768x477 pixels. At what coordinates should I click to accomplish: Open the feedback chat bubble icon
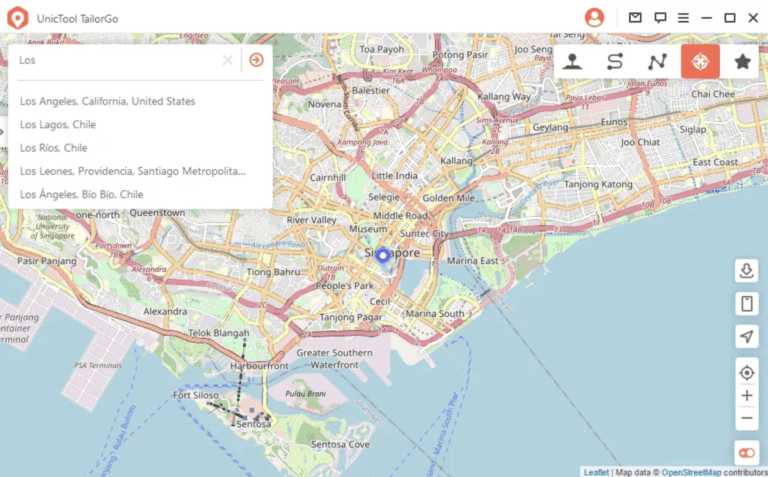tap(660, 18)
